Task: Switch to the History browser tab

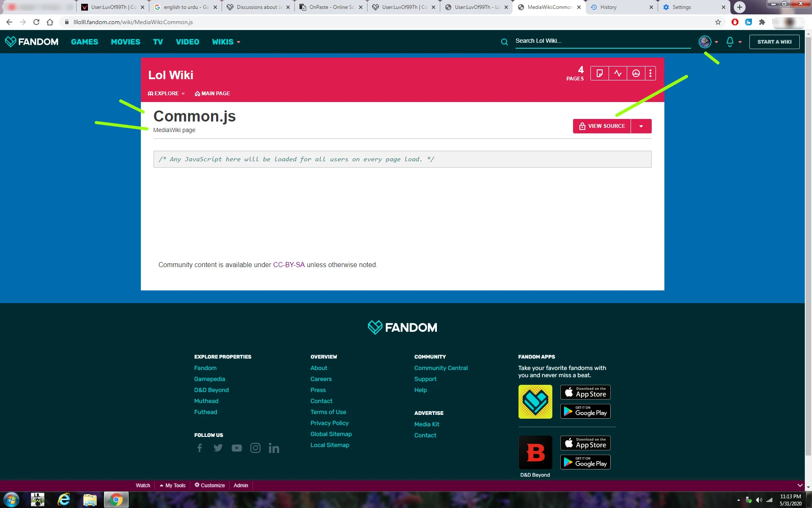Action: coord(608,7)
